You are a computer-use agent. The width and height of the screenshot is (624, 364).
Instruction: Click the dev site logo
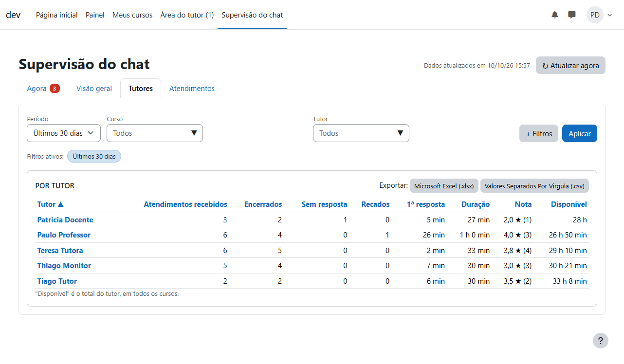[13, 15]
